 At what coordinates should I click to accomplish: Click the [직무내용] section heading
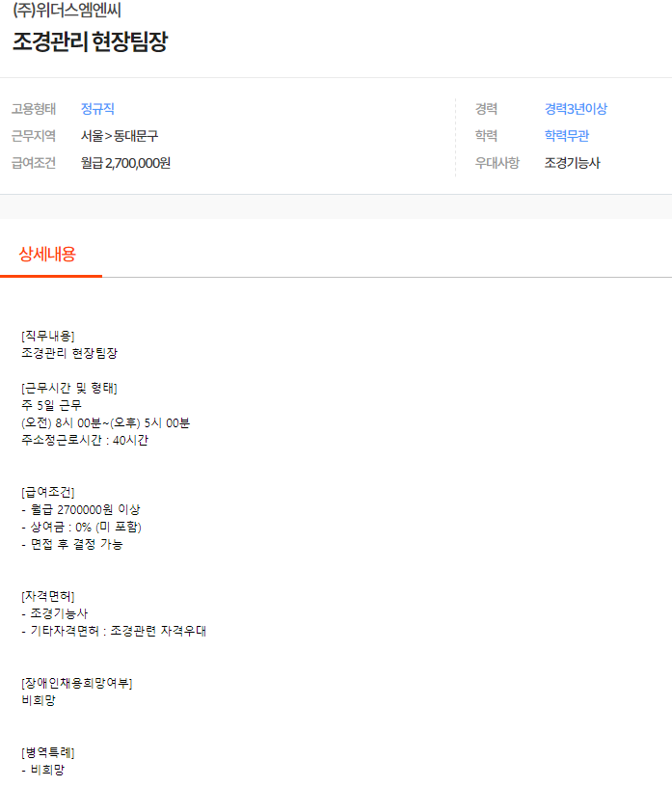[x=48, y=336]
